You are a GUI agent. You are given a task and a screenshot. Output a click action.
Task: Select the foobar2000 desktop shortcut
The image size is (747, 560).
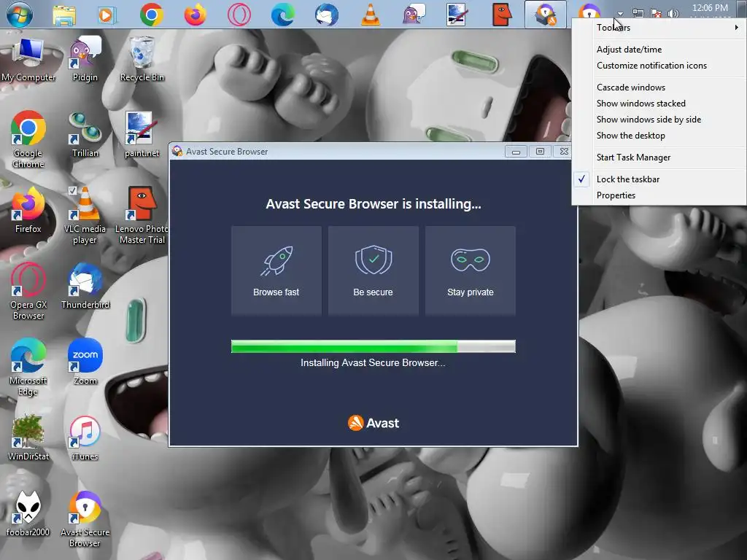tap(28, 514)
